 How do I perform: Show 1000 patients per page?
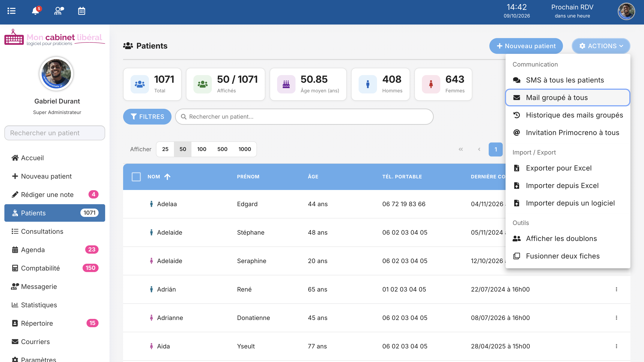pyautogui.click(x=244, y=149)
